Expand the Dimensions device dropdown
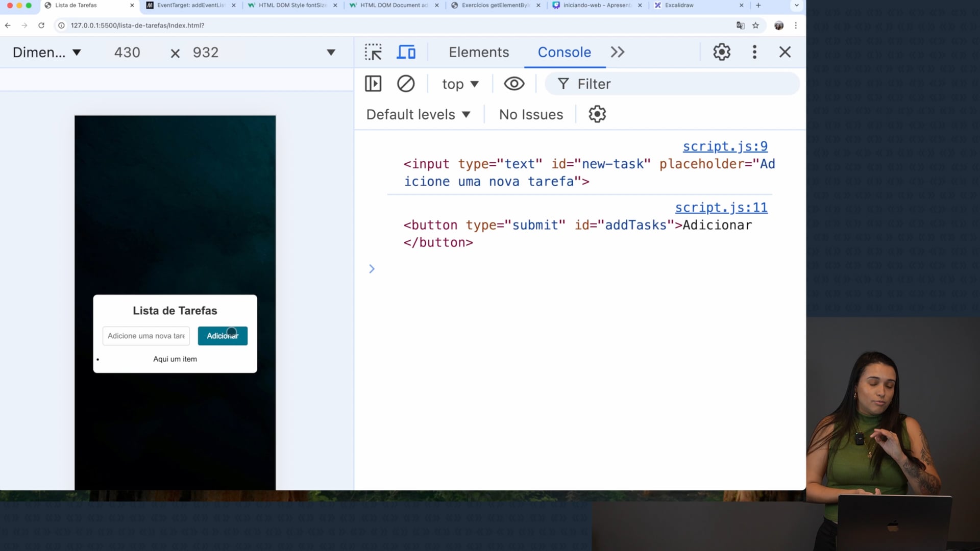The image size is (980, 551). (47, 53)
